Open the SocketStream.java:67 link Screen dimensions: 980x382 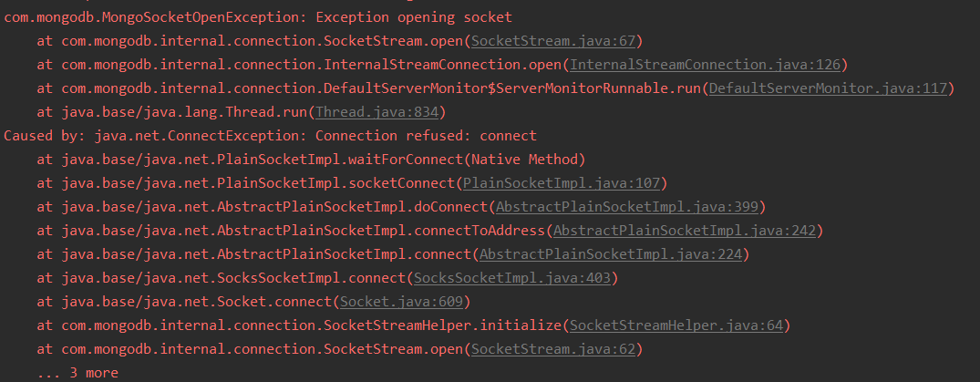[553, 41]
